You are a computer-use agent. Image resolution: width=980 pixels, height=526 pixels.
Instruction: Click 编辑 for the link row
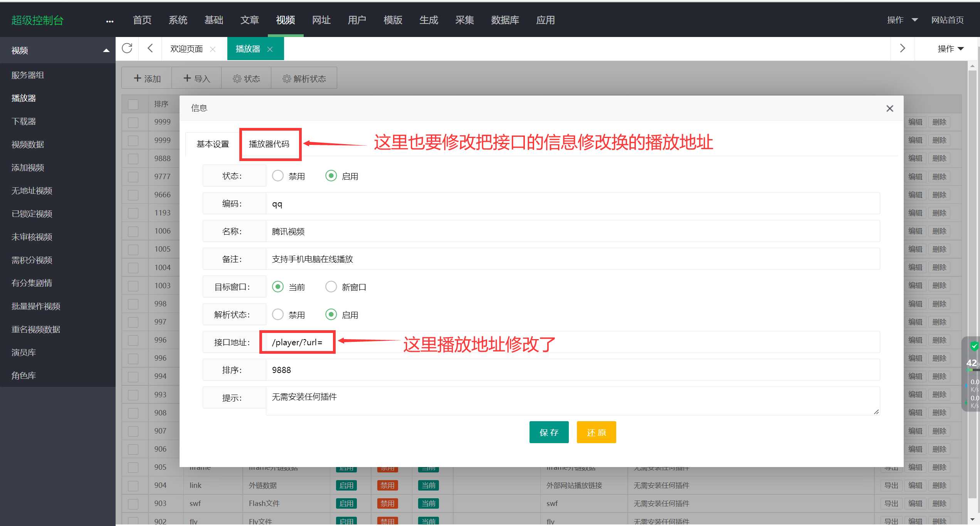(915, 485)
